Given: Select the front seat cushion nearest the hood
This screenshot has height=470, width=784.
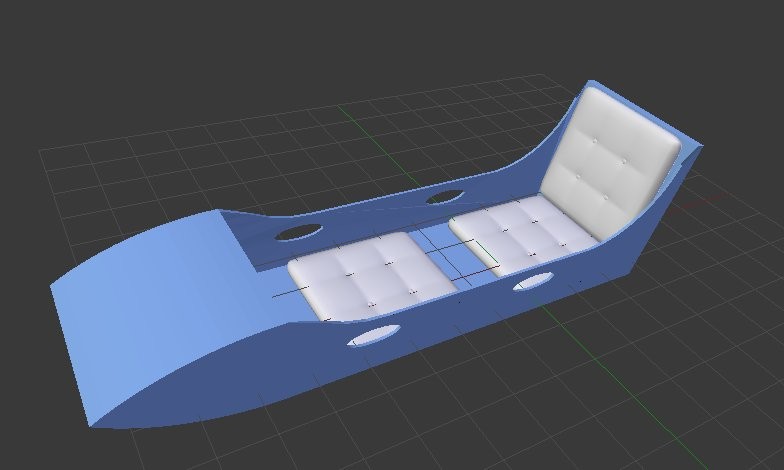Looking at the screenshot, I should (x=370, y=276).
